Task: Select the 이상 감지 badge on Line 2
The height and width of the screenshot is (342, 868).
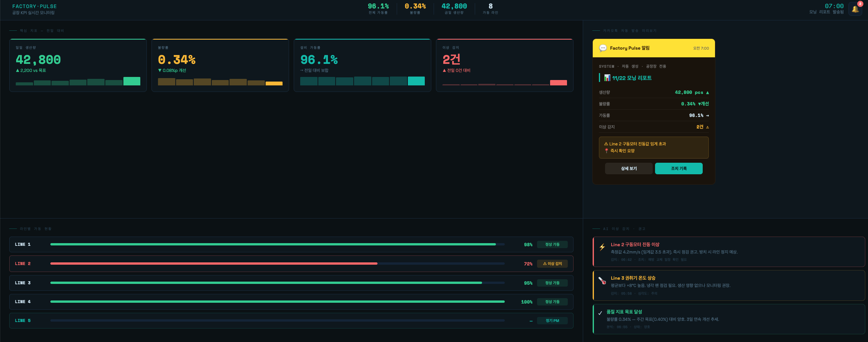Action: pyautogui.click(x=552, y=264)
